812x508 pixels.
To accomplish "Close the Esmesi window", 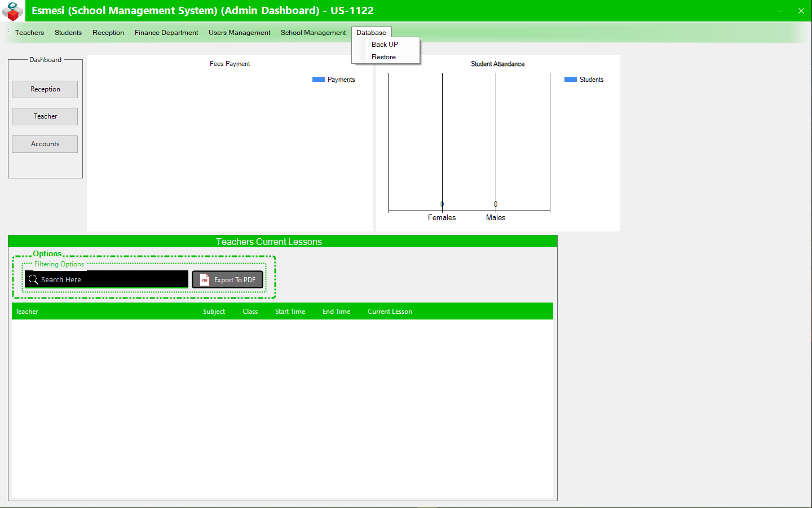I will point(801,11).
